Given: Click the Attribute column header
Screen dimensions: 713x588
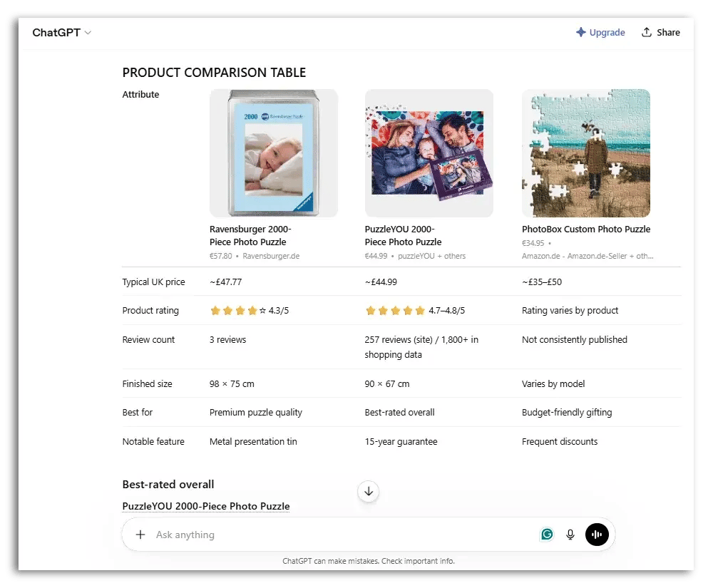Looking at the screenshot, I should [x=140, y=95].
